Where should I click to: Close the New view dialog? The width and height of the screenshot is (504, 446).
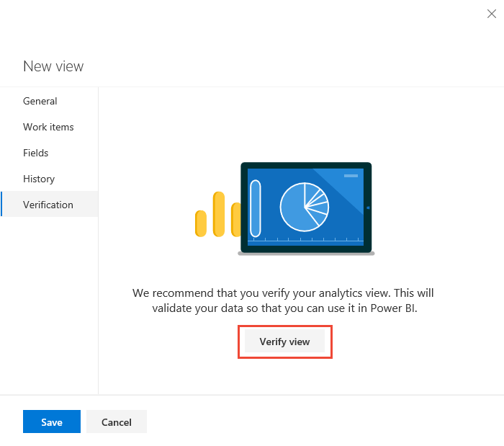point(492,14)
